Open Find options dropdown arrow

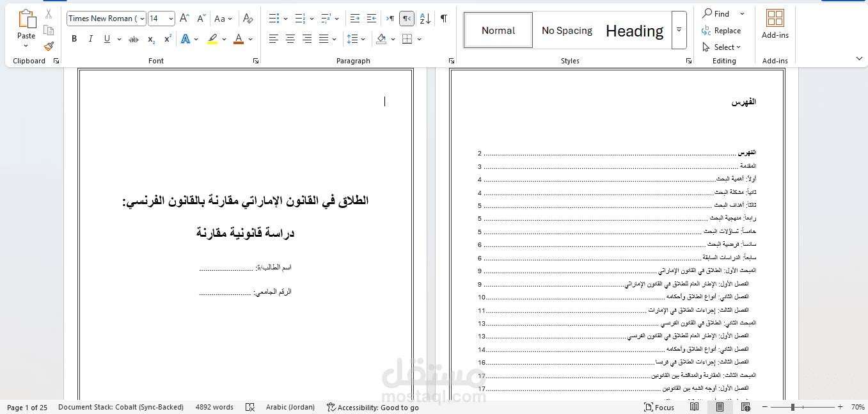742,13
